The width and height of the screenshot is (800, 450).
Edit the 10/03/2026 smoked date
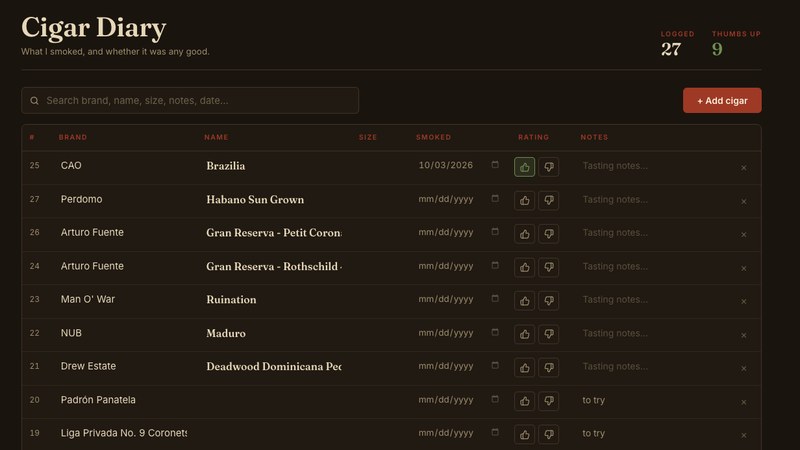pos(446,165)
